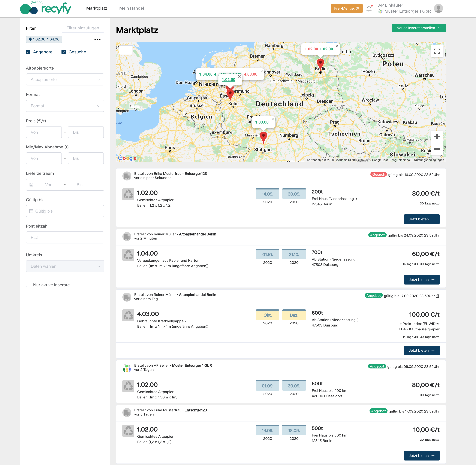Click the copy icon next to 17.09.2020 validity
The image size is (476, 465).
pos(438,296)
